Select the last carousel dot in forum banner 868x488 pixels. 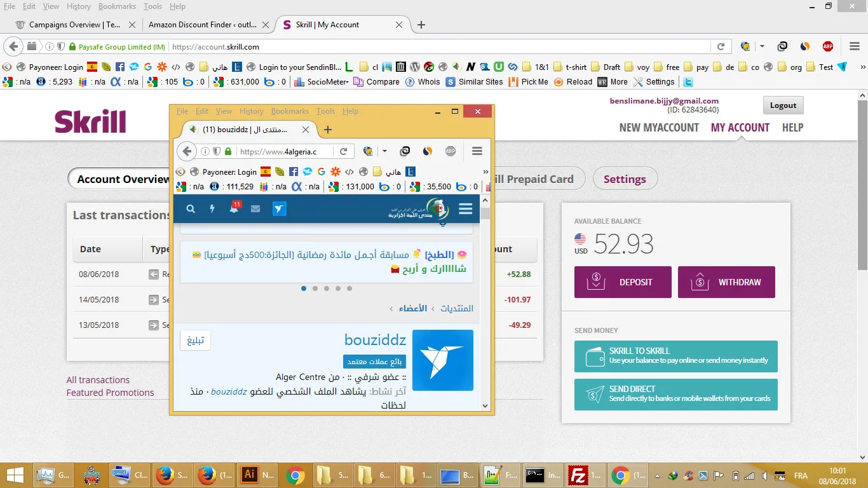coord(349,288)
